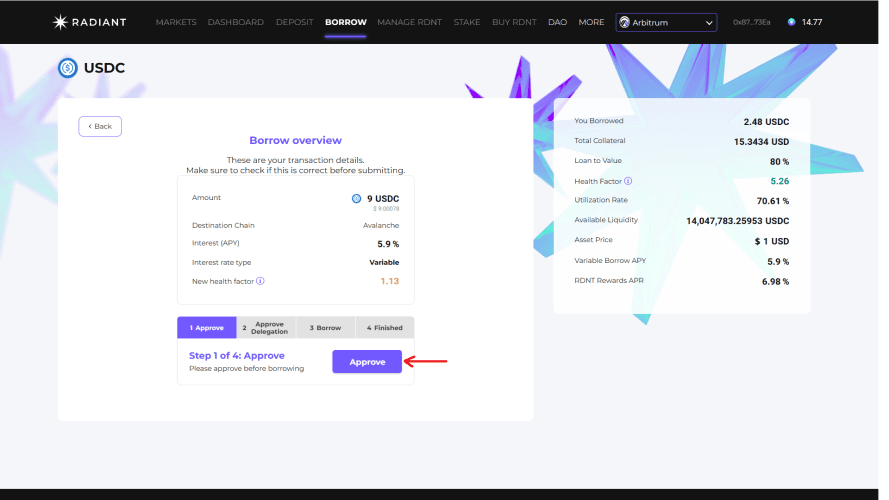Click the Variable Borrow APY label
The width and height of the screenshot is (889, 500).
pos(610,261)
